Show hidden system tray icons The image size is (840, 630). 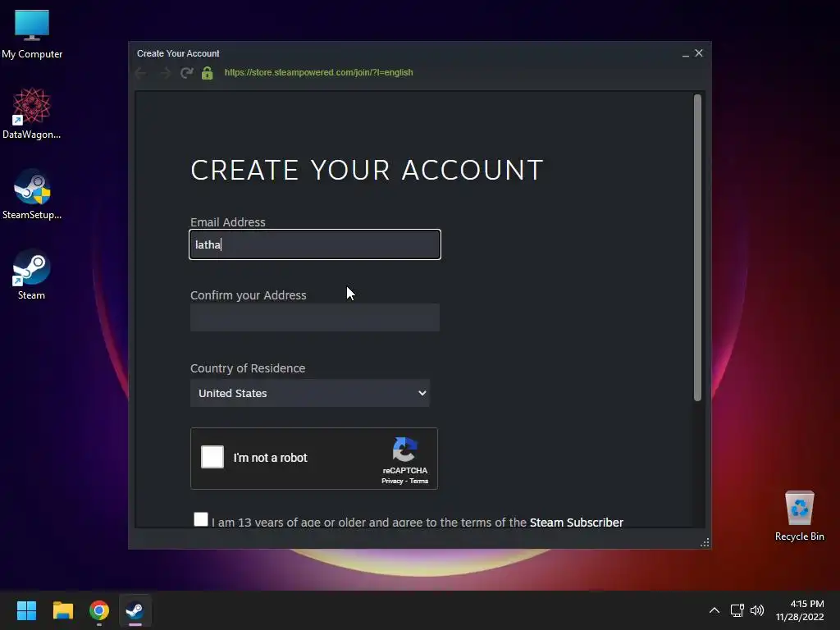point(714,610)
